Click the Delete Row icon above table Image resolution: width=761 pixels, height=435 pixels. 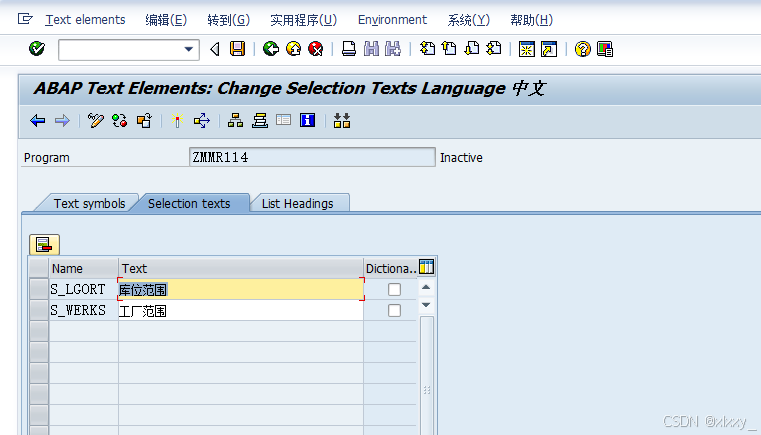click(x=44, y=244)
